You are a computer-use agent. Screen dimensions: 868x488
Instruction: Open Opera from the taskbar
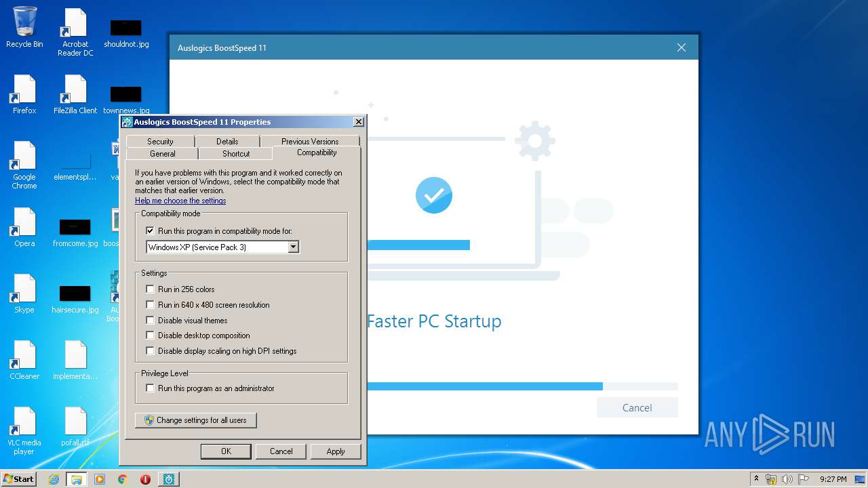point(145,479)
